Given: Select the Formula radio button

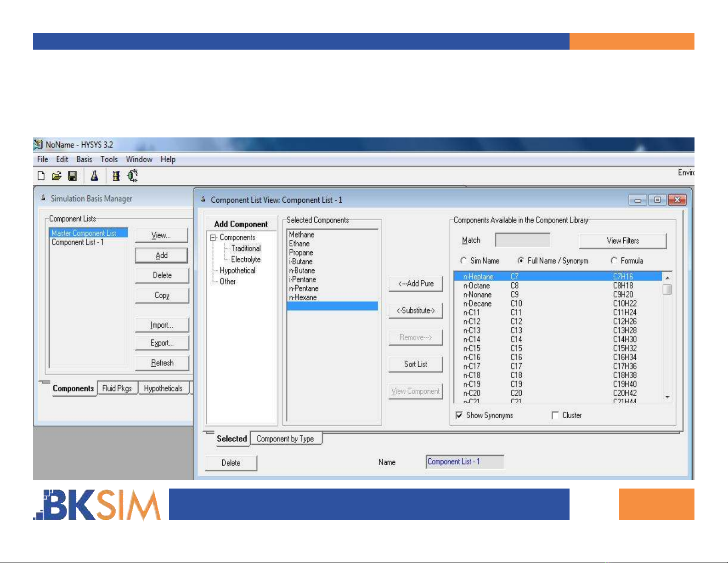Looking at the screenshot, I should tap(614, 261).
